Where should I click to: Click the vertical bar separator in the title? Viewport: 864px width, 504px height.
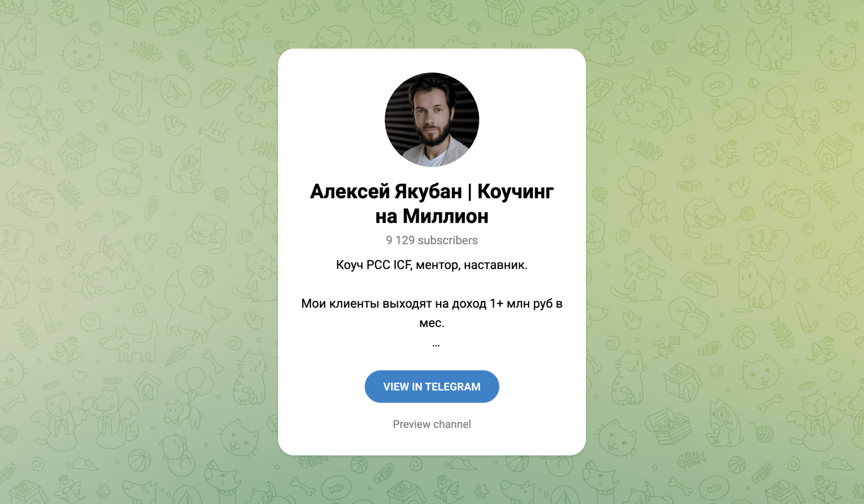469,192
